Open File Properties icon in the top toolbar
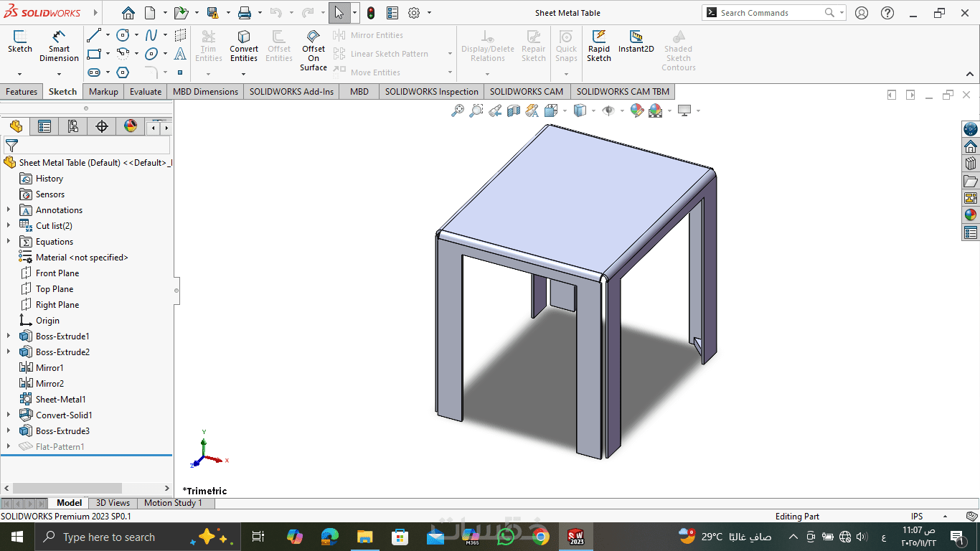Image resolution: width=980 pixels, height=551 pixels. 392,13
